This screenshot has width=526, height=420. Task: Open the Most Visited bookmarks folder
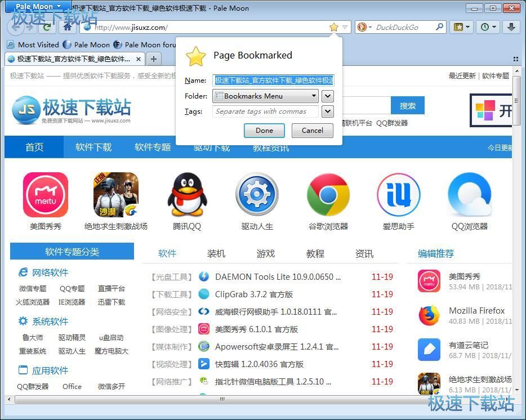tap(33, 44)
